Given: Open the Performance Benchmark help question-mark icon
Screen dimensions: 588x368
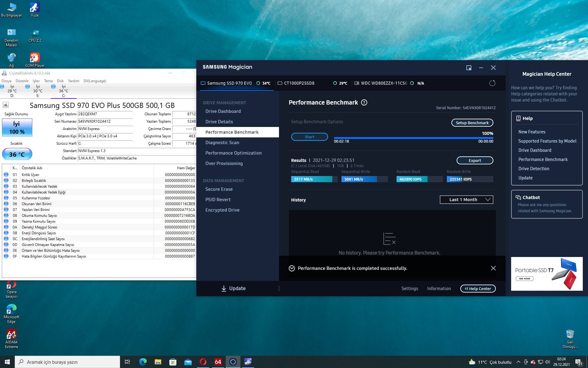Looking at the screenshot, I should [x=364, y=102].
